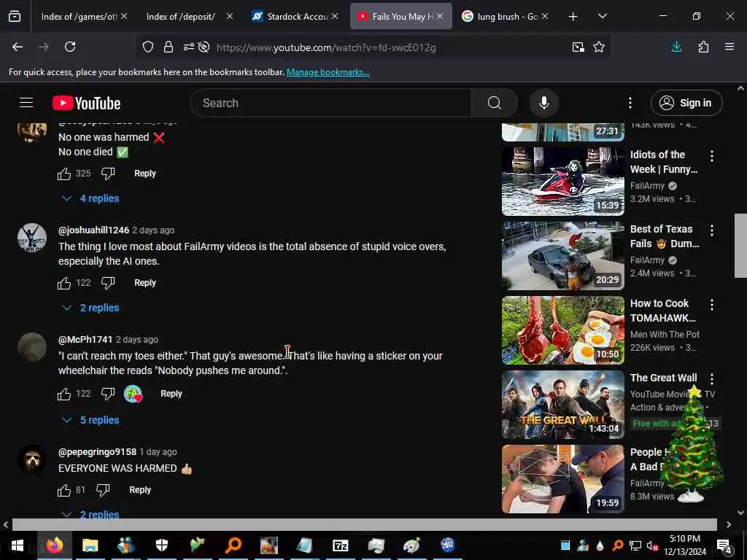Show site security info via padlock
The width and height of the screenshot is (747, 560).
(x=169, y=47)
